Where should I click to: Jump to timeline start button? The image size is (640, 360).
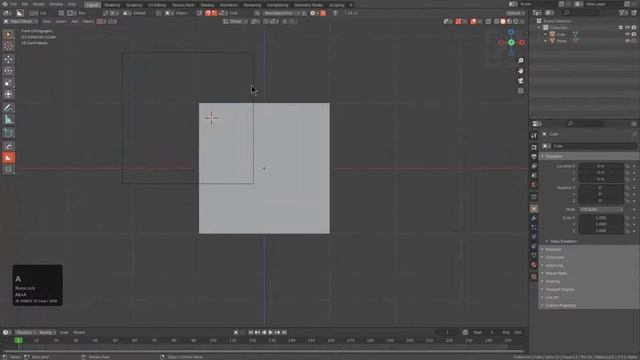coord(251,332)
